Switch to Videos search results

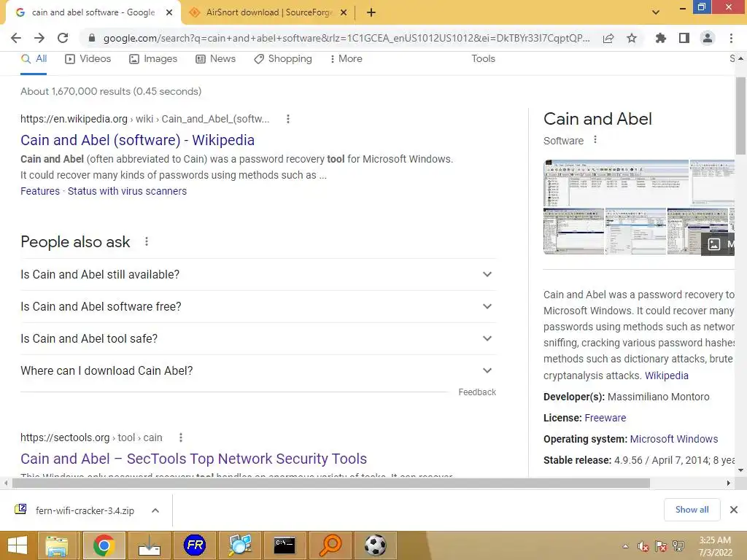pos(88,59)
